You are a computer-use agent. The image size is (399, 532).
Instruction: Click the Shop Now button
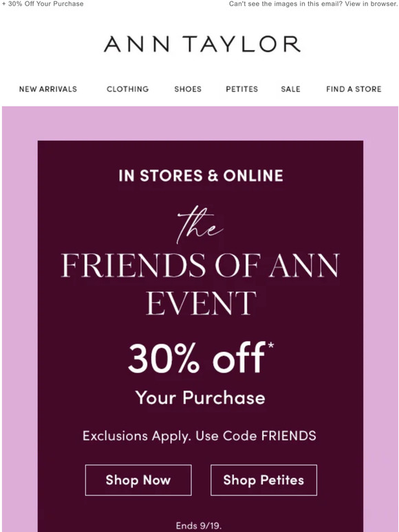[x=138, y=480]
